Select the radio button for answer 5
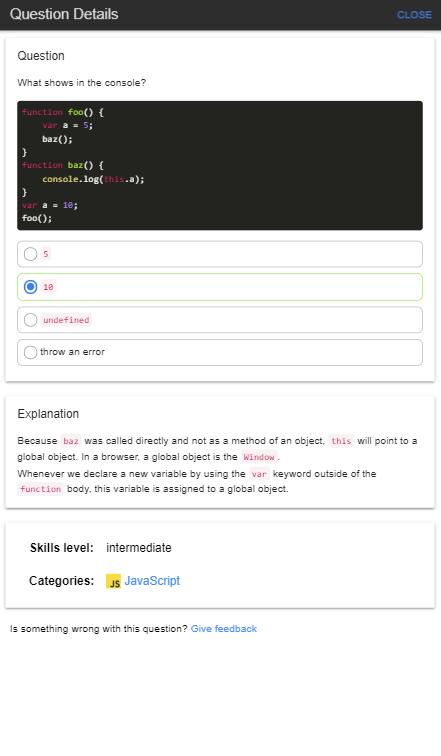The width and height of the screenshot is (441, 756). 30,254
